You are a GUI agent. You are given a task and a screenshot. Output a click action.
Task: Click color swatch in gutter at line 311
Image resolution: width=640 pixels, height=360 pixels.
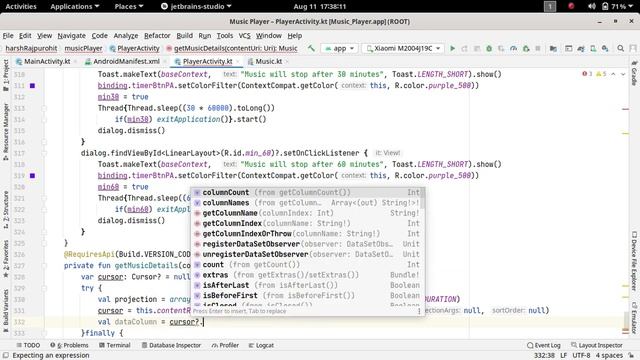tap(32, 86)
